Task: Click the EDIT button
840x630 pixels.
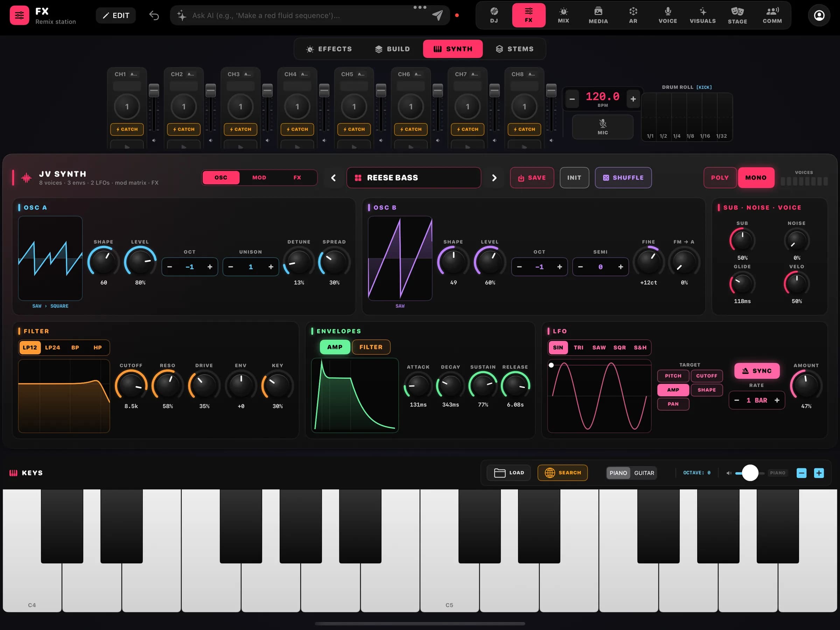Action: pyautogui.click(x=116, y=15)
